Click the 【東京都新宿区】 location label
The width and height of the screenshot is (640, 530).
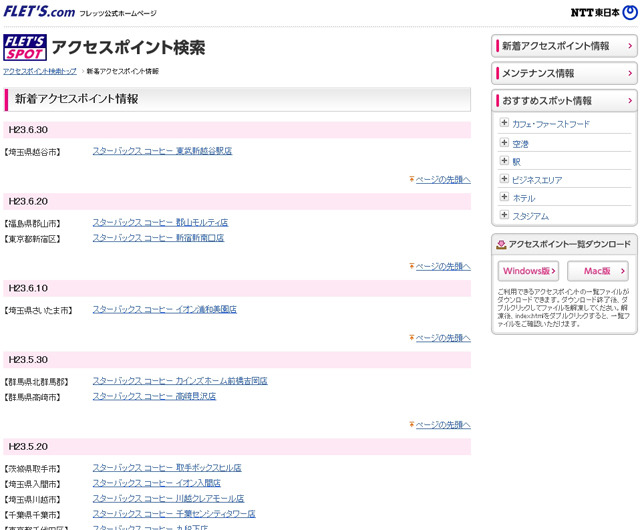pos(33,239)
